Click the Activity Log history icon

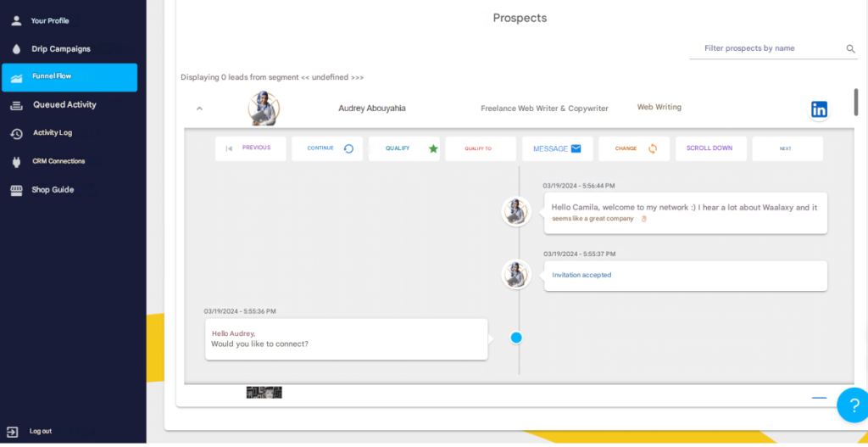tap(16, 133)
